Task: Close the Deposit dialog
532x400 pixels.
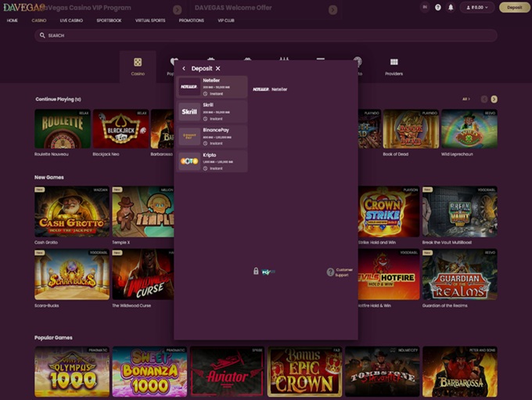Action: (218, 69)
